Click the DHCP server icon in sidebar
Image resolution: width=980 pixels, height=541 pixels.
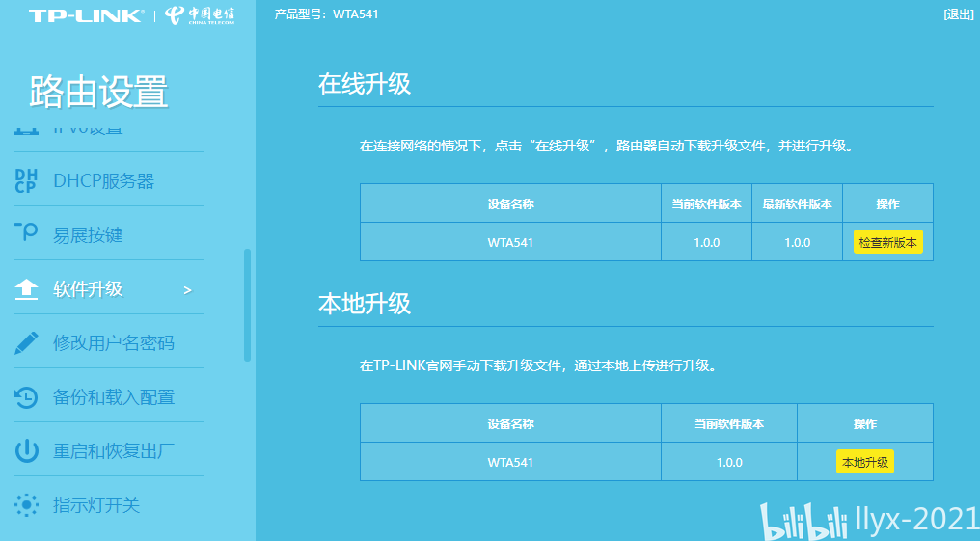pyautogui.click(x=26, y=181)
